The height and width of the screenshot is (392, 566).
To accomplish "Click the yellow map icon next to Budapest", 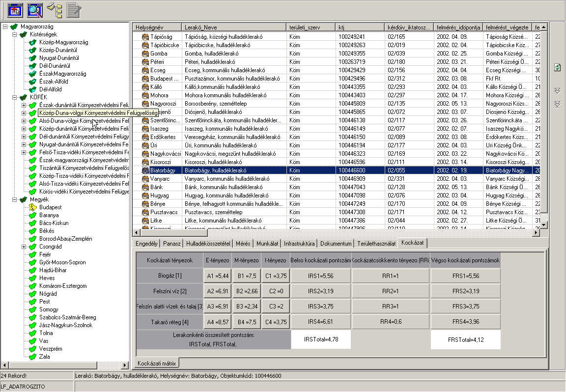I will (x=33, y=207).
